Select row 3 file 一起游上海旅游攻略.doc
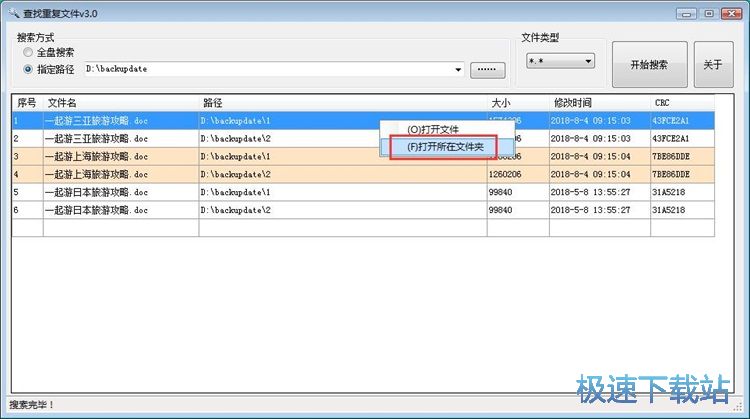This screenshot has width=750, height=419. 96,156
